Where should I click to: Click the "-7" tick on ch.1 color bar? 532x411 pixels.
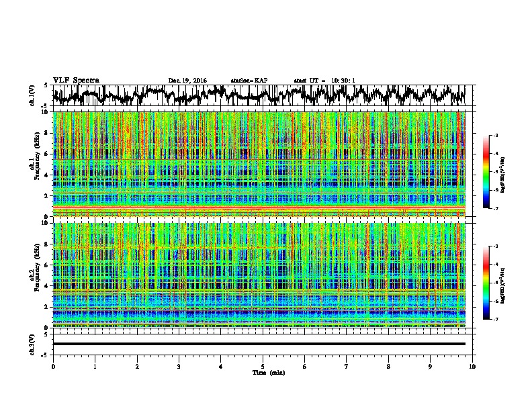[x=495, y=208]
